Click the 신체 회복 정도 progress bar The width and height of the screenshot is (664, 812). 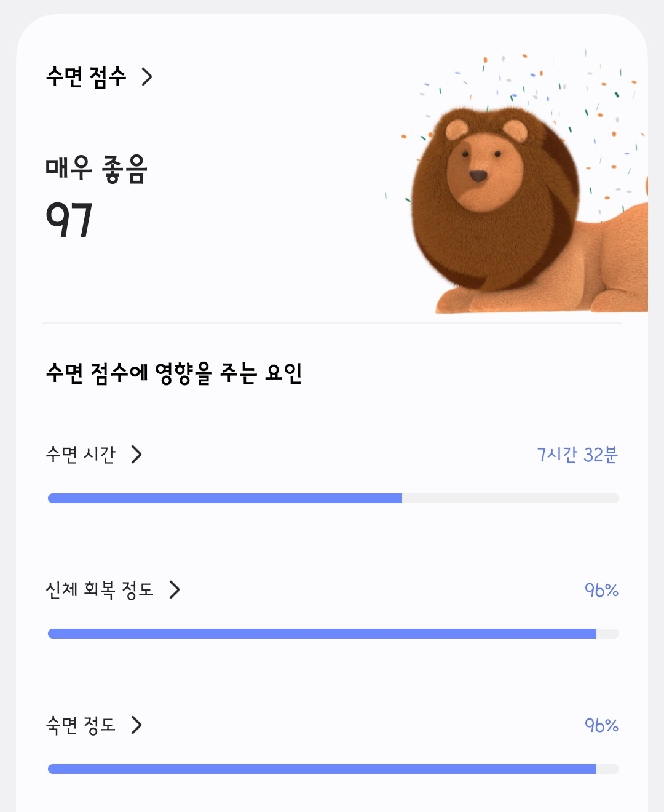pyautogui.click(x=333, y=634)
